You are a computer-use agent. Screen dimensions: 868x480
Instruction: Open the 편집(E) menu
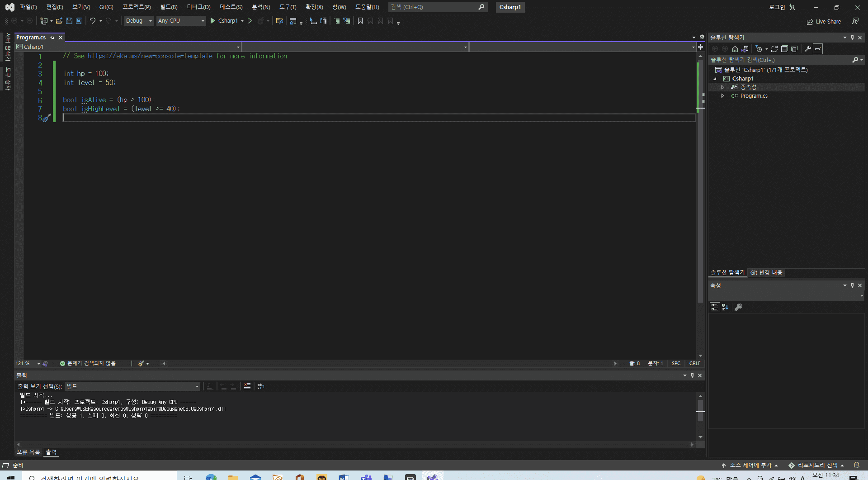[55, 7]
